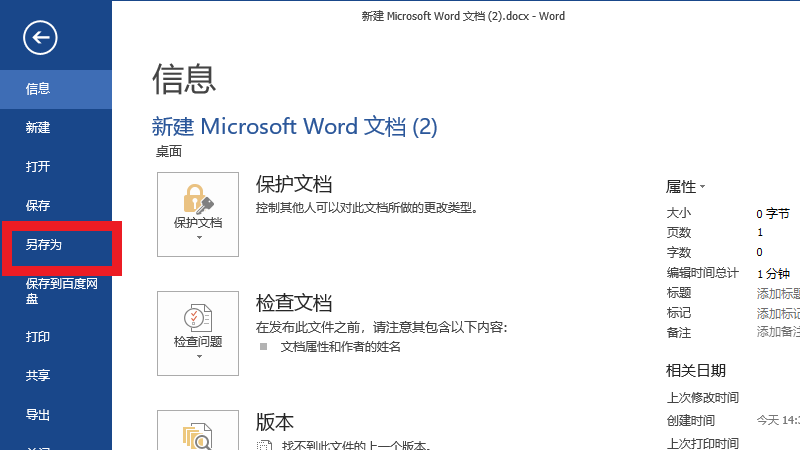Click the 保护文档 lock icon
This screenshot has height=450, width=800.
pos(198,197)
